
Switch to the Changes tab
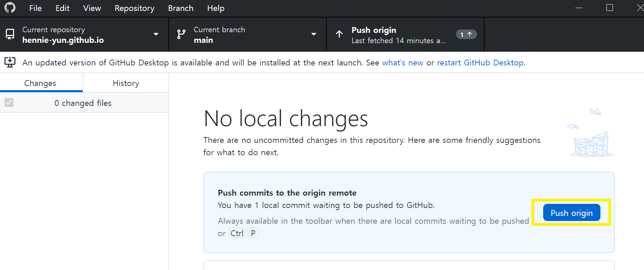tap(41, 83)
